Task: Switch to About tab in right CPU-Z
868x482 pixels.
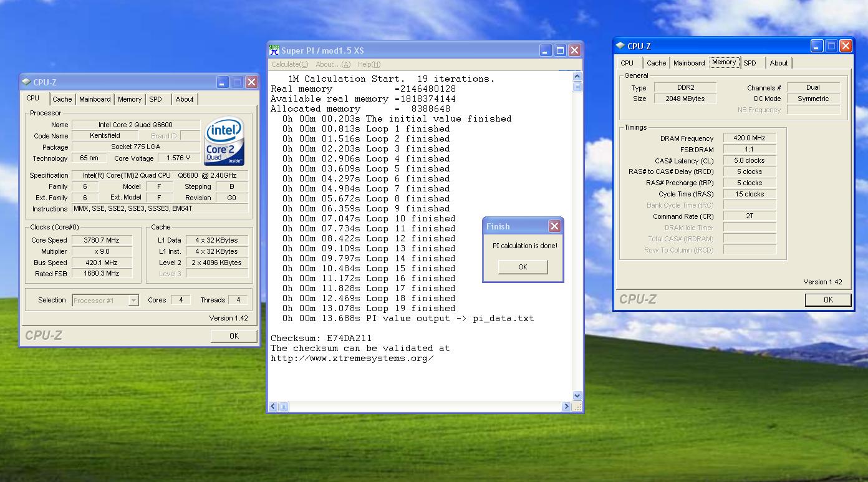Action: pyautogui.click(x=779, y=63)
